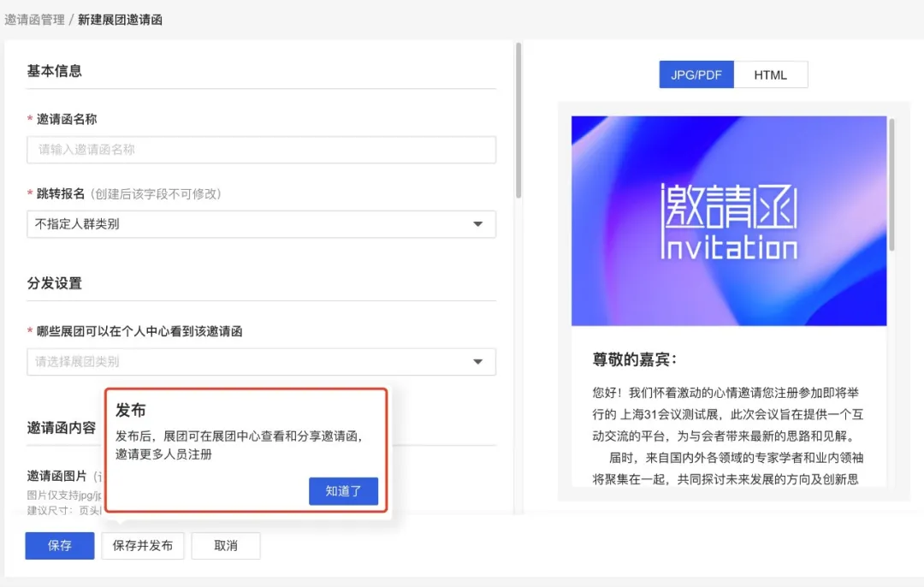Image resolution: width=924 pixels, height=587 pixels.
Task: Click the 发布 title in the popup
Action: (131, 411)
